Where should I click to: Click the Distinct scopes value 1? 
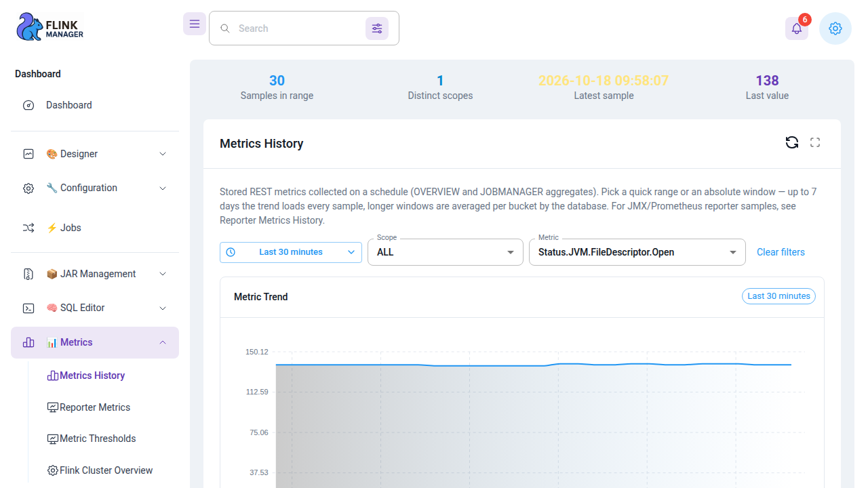[440, 81]
